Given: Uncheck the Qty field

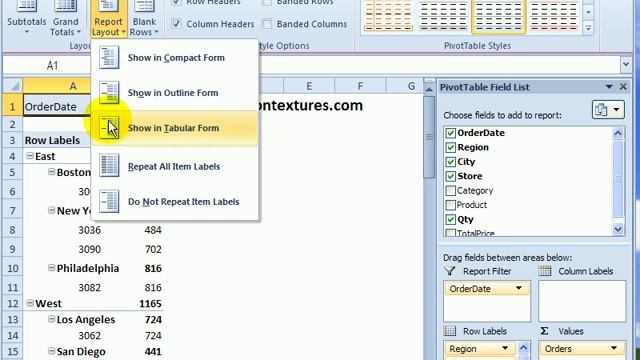Looking at the screenshot, I should (x=451, y=220).
